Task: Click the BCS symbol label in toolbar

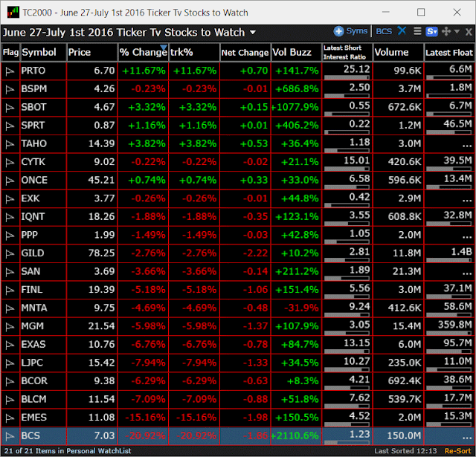Action: click(384, 31)
